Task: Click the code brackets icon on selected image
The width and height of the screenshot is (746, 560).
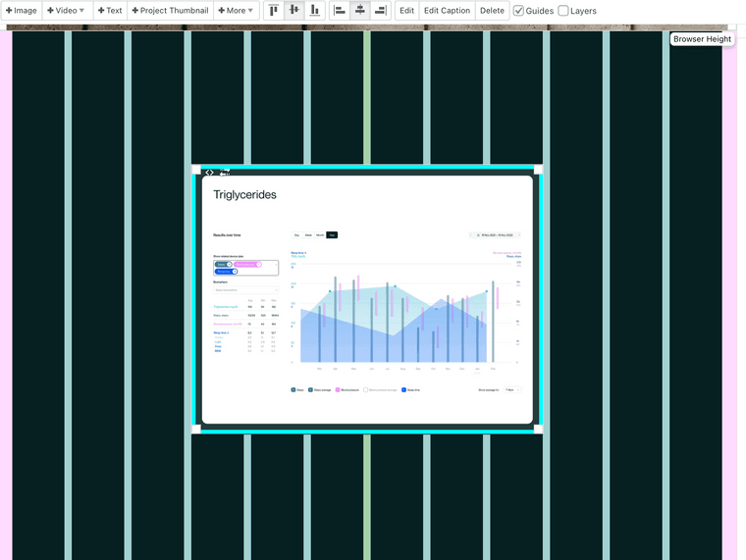Action: click(x=209, y=173)
